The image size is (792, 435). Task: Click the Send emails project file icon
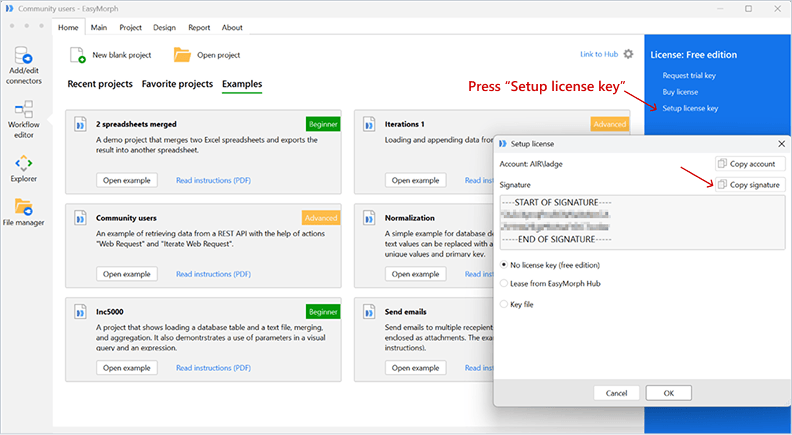369,312
